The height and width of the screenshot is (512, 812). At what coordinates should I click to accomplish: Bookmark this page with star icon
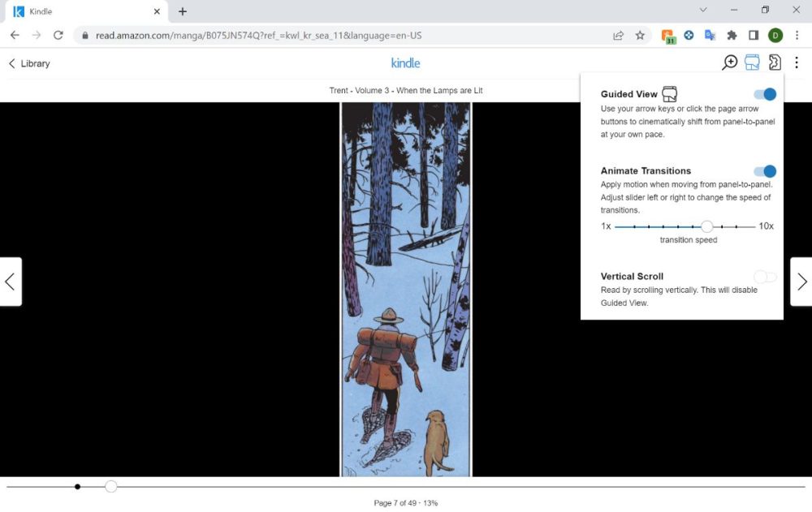click(x=640, y=35)
